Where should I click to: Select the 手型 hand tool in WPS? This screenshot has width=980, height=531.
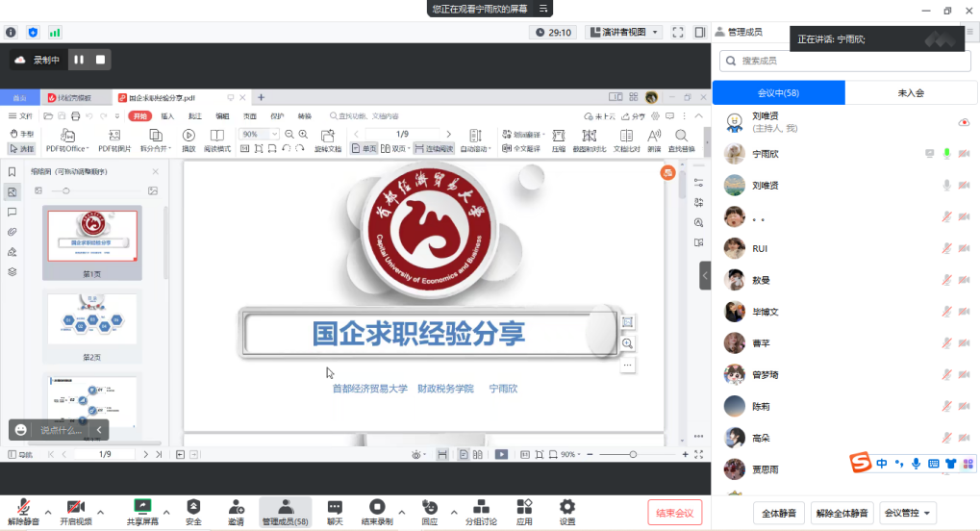coord(21,134)
